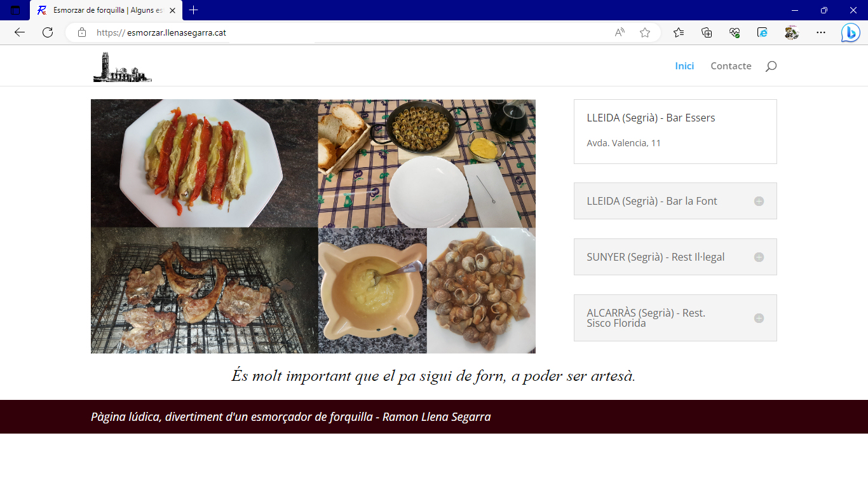The width and height of the screenshot is (868, 487).
Task: Open the user profile avatar
Action: click(791, 32)
